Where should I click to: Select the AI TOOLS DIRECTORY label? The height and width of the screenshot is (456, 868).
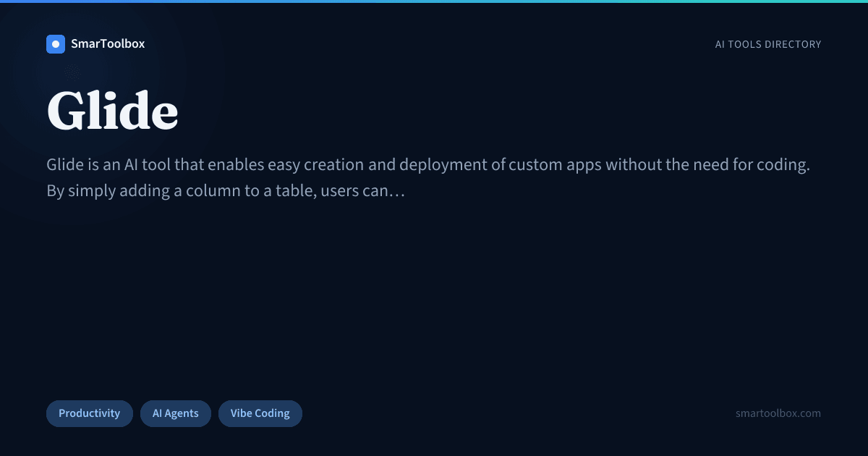tap(768, 44)
